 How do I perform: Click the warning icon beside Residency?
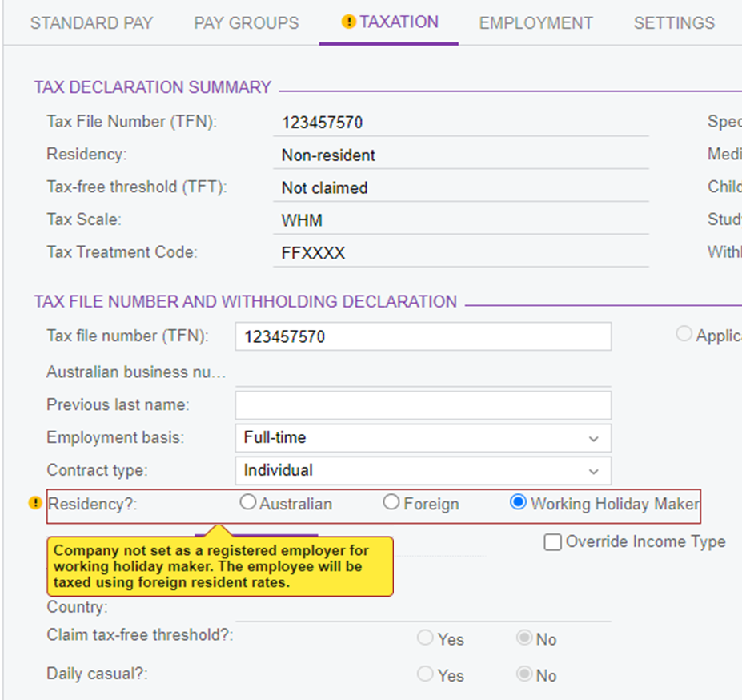[x=34, y=504]
